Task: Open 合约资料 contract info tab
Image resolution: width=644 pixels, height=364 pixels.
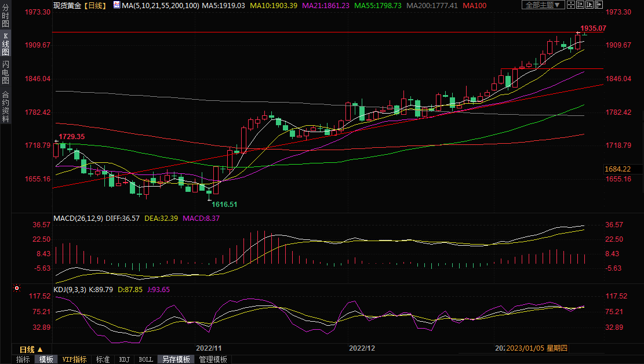Action: point(6,106)
